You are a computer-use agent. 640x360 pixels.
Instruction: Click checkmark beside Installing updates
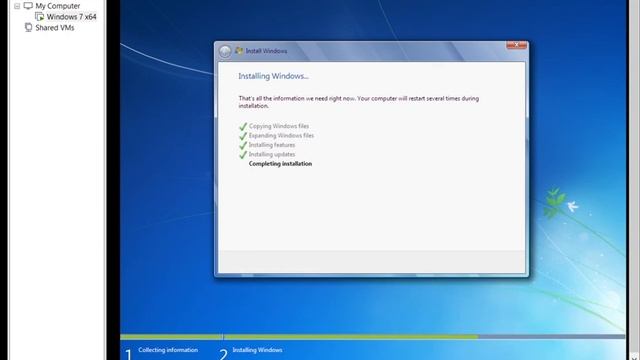(243, 155)
